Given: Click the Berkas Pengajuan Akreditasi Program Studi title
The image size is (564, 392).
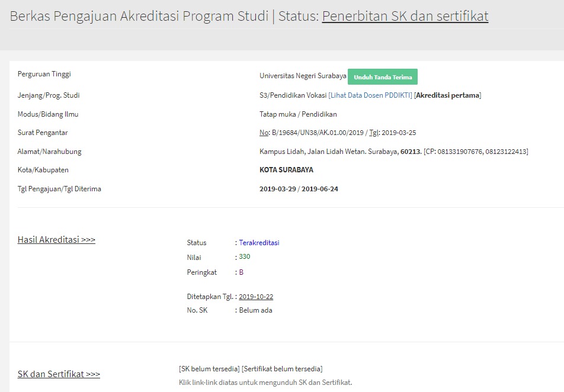Looking at the screenshot, I should click(139, 16).
